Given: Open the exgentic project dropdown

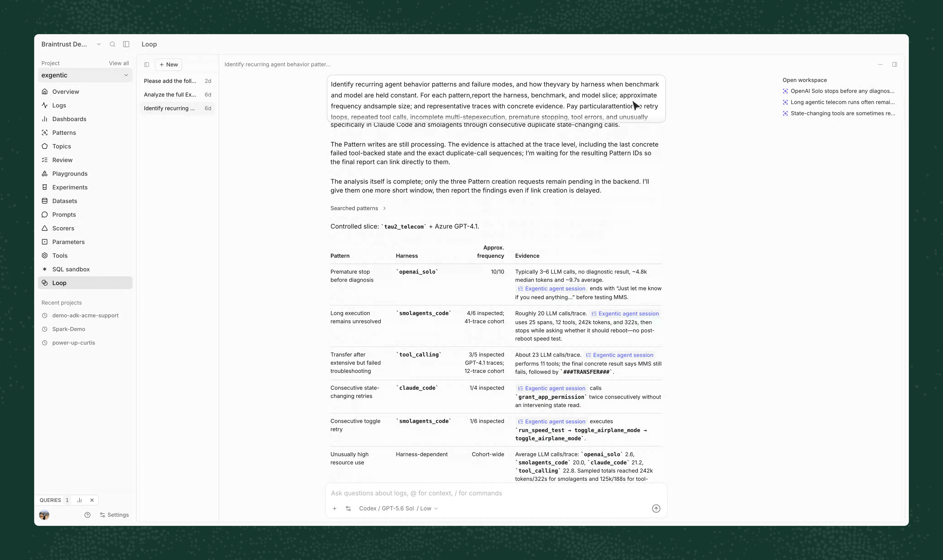Looking at the screenshot, I should point(85,75).
